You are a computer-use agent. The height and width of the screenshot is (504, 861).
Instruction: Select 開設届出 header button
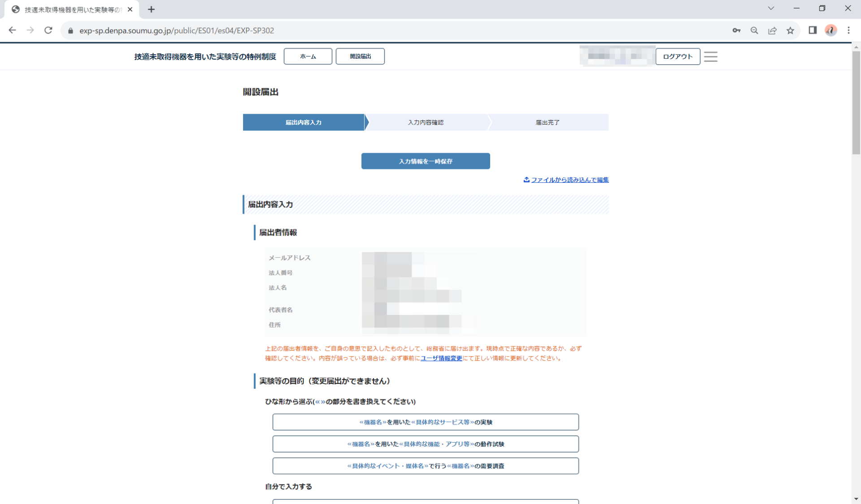(360, 56)
